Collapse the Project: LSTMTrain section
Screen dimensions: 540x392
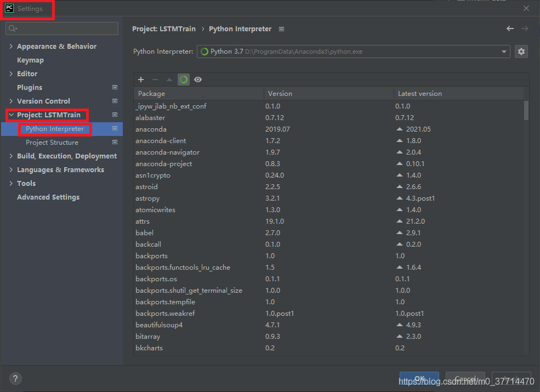click(11, 115)
